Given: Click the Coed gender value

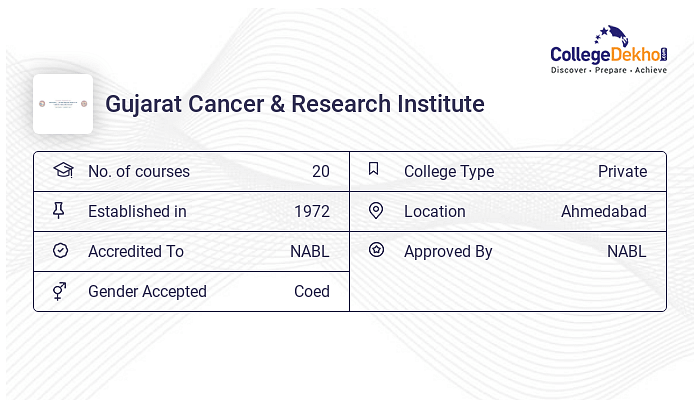Looking at the screenshot, I should (x=312, y=292).
